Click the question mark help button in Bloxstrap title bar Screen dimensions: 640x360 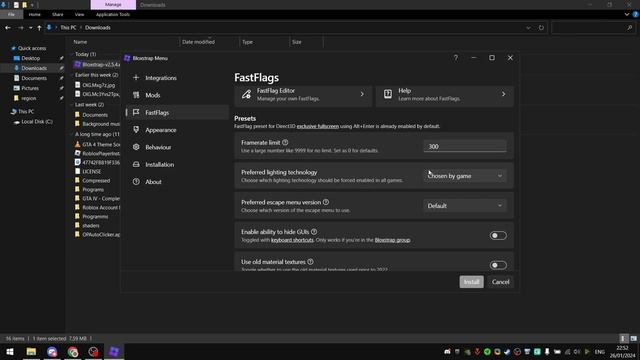coord(456,58)
